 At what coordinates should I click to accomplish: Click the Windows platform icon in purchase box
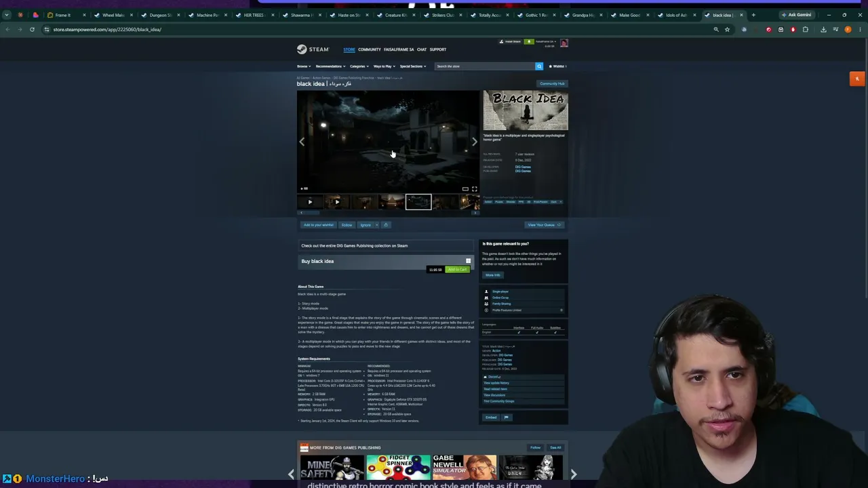pyautogui.click(x=468, y=261)
